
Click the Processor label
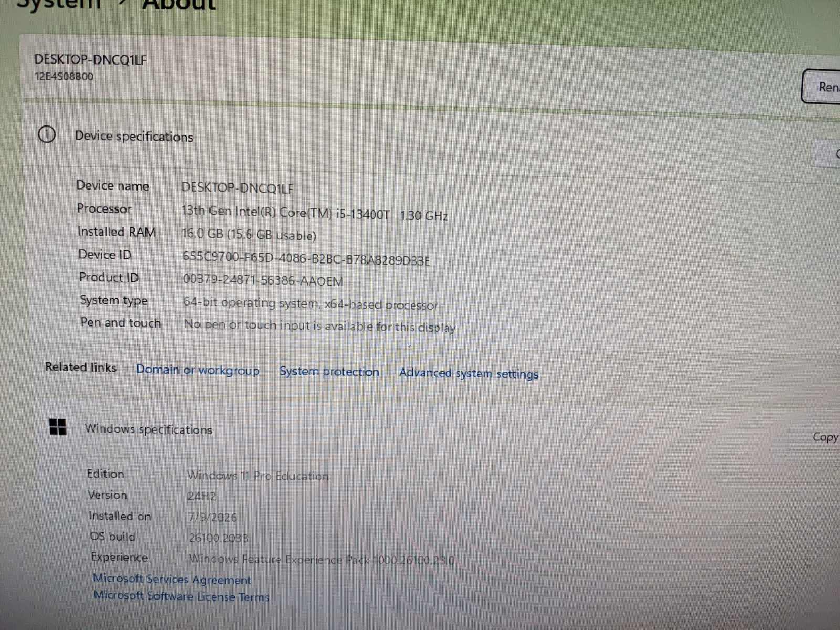click(x=104, y=208)
